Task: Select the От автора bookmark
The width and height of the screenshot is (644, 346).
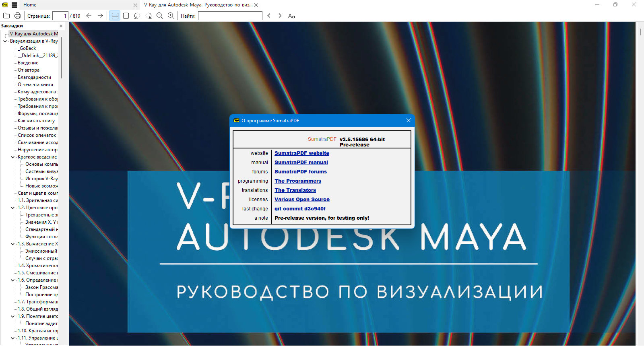Action: (x=29, y=70)
